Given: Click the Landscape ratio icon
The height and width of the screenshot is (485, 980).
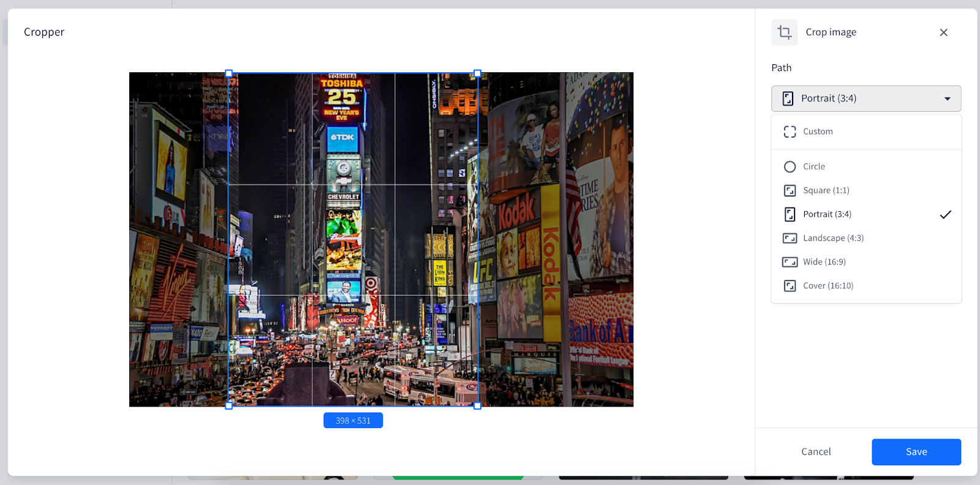Looking at the screenshot, I should point(790,238).
